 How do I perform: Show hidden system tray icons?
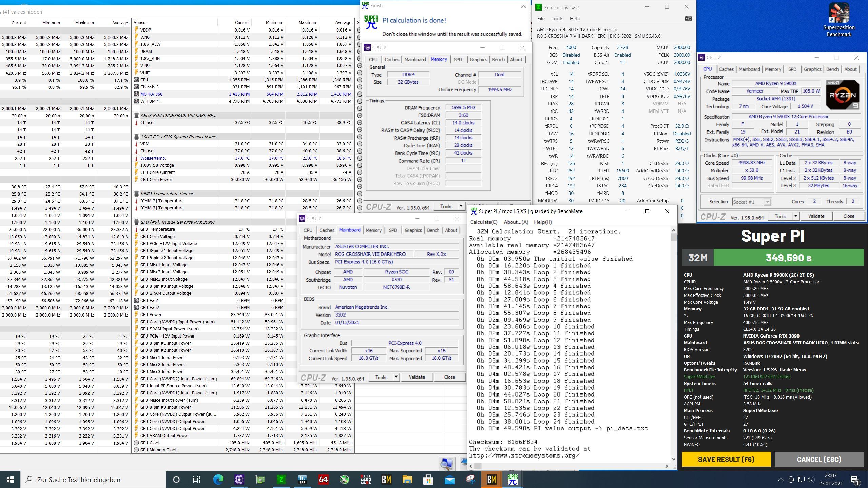coord(781,480)
